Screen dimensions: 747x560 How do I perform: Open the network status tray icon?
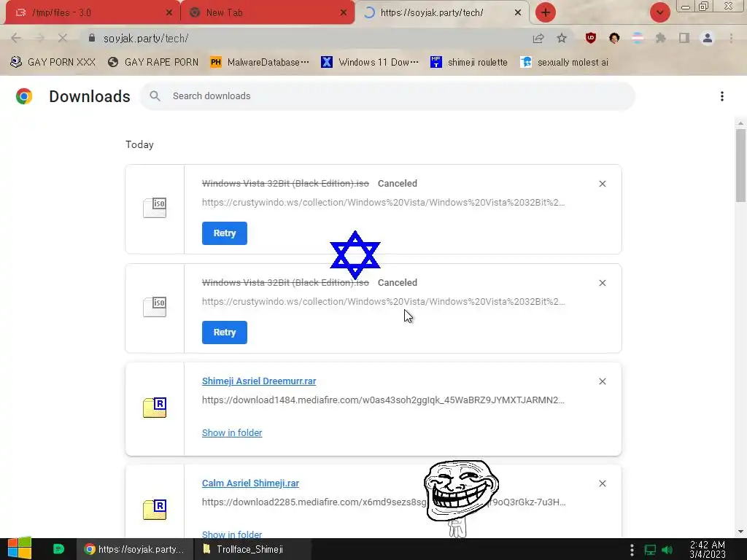650,550
